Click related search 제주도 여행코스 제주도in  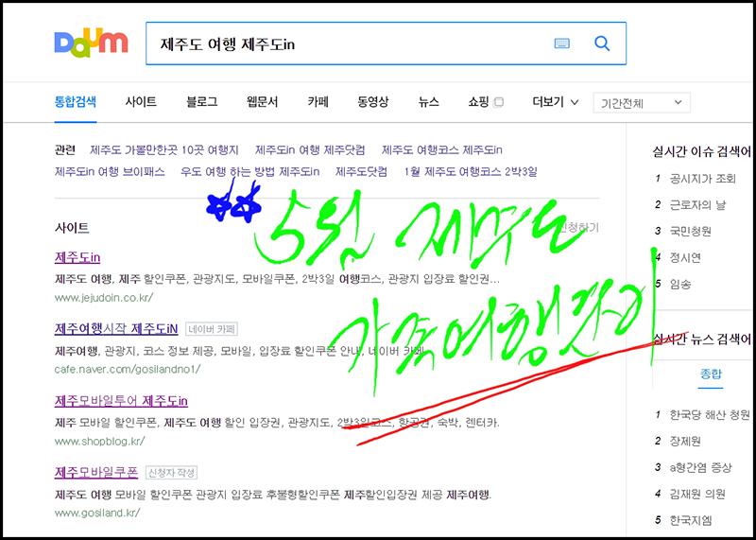click(441, 150)
